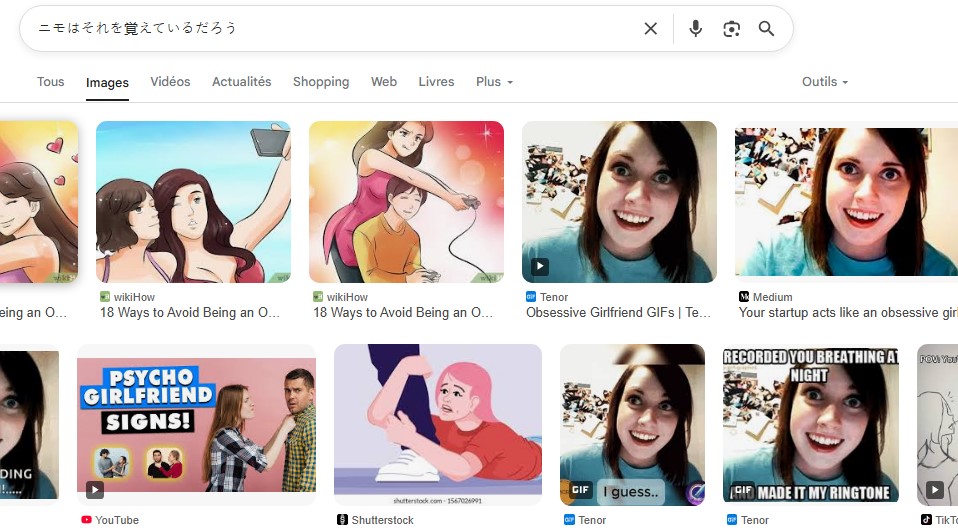This screenshot has width=958, height=531.
Task: Click the Medium favicon icon
Action: 744,297
